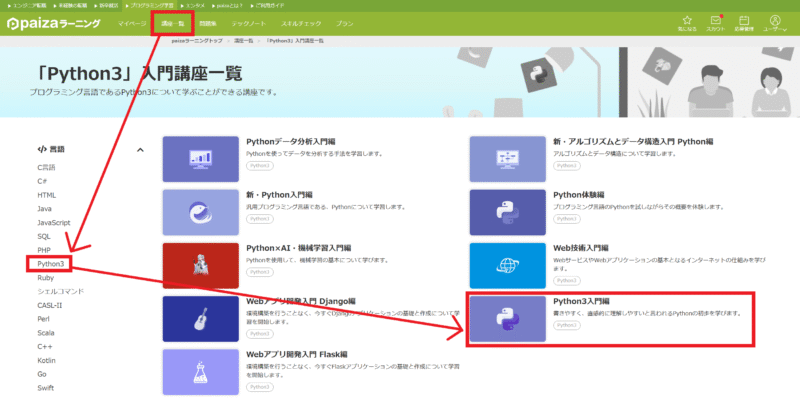Click 新・アルゴリズムとデータ構造入門 Python編 title
Image resolution: width=800 pixels, height=406 pixels.
coord(633,141)
